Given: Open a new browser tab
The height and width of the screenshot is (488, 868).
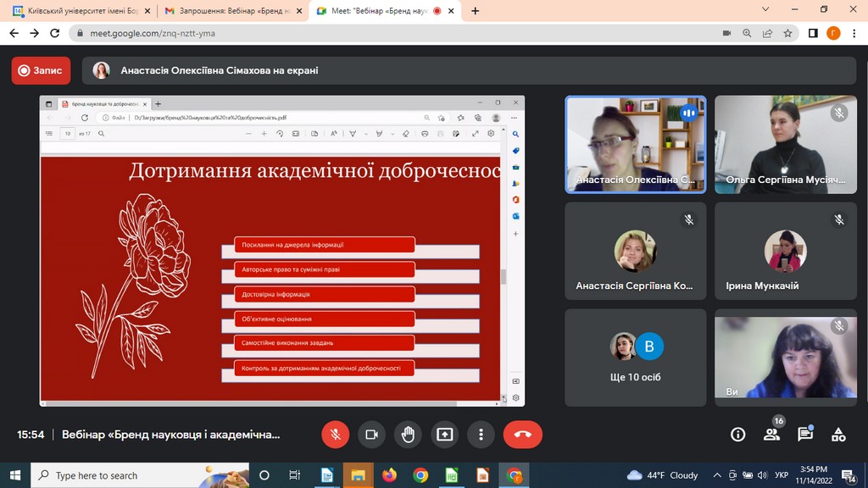Looking at the screenshot, I should tap(475, 11).
